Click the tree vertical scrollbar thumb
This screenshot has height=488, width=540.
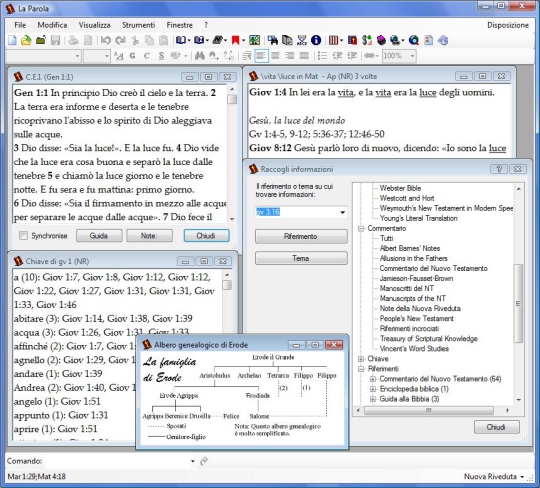[x=518, y=303]
